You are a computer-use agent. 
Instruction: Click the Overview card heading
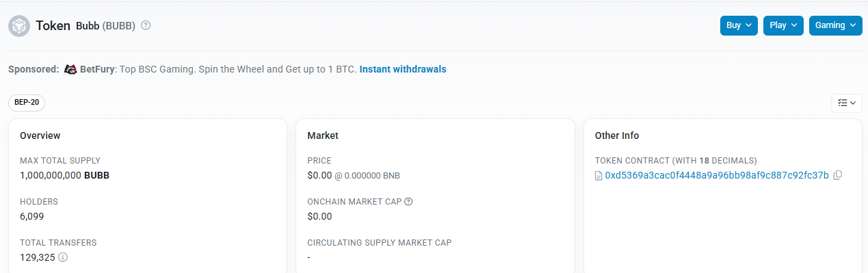tap(40, 135)
